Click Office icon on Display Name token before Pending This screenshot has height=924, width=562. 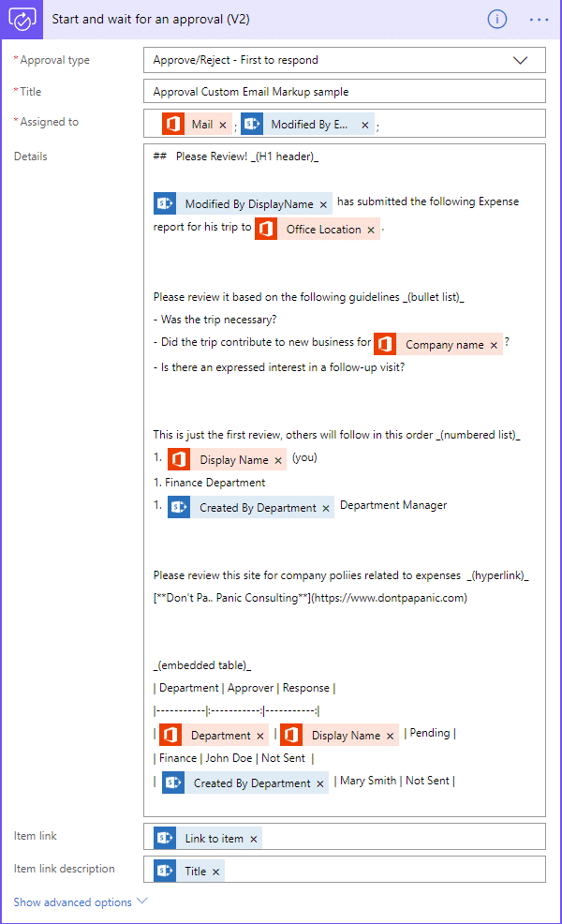[x=291, y=735]
